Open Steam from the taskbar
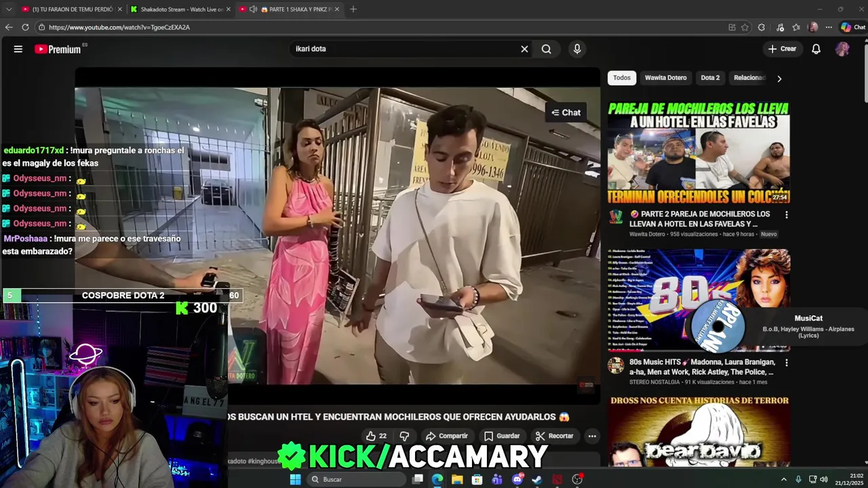The height and width of the screenshot is (488, 868). coord(537,479)
